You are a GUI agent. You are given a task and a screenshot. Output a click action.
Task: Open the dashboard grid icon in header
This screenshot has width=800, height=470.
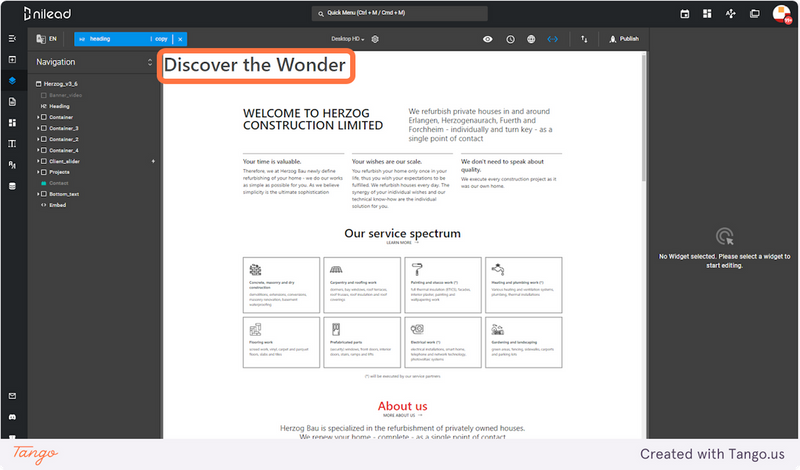pos(707,14)
